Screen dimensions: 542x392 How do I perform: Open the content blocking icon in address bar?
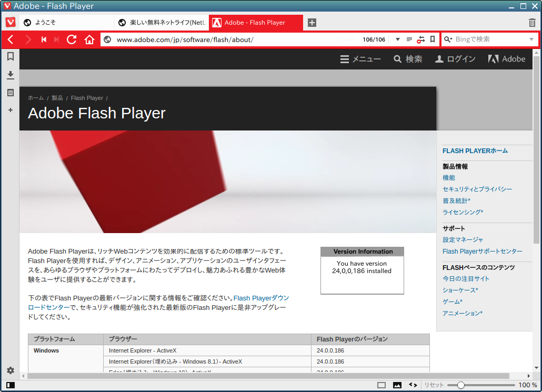pos(420,39)
